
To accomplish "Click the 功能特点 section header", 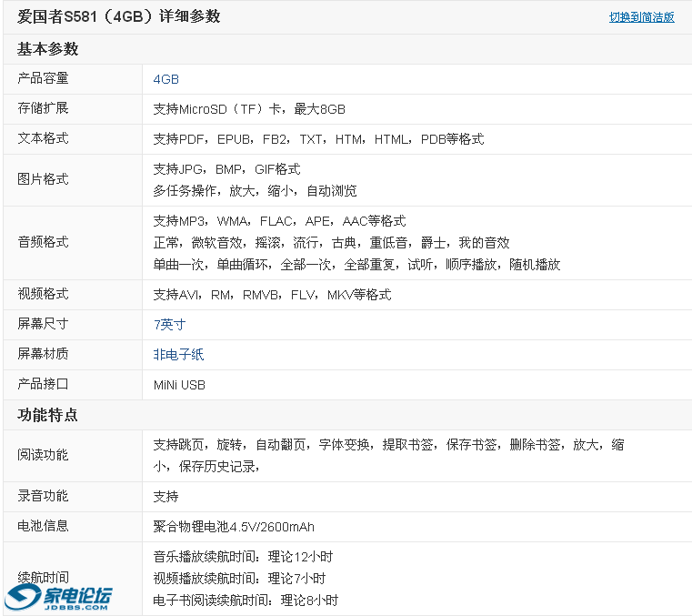I will (47, 415).
